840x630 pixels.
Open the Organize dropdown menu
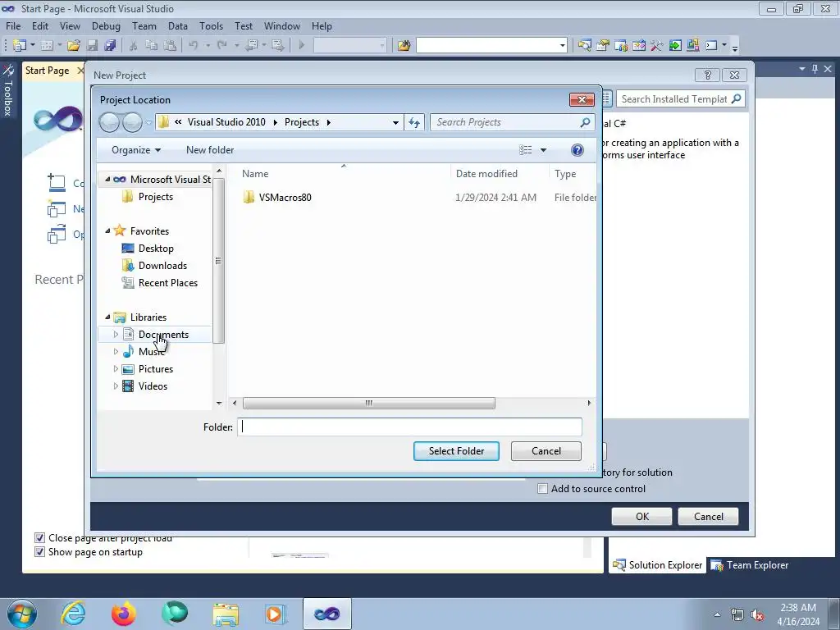[x=136, y=150]
